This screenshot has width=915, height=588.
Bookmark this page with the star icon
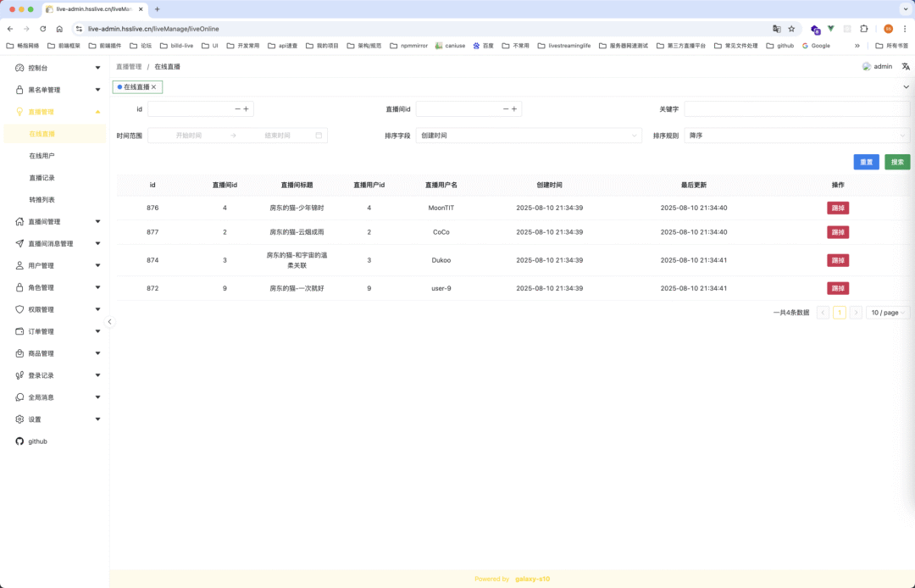791,29
